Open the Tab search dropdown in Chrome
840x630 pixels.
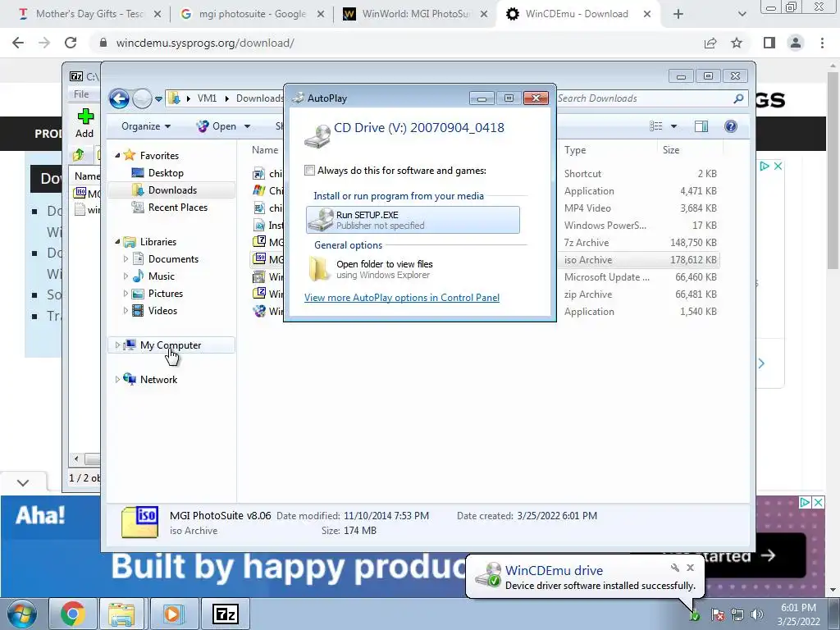742,15
